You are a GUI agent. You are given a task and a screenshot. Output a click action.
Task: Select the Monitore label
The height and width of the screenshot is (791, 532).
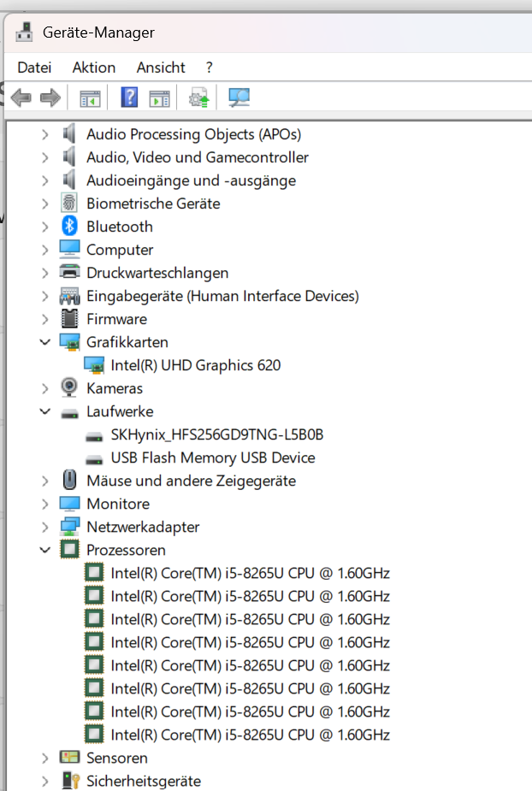(118, 504)
